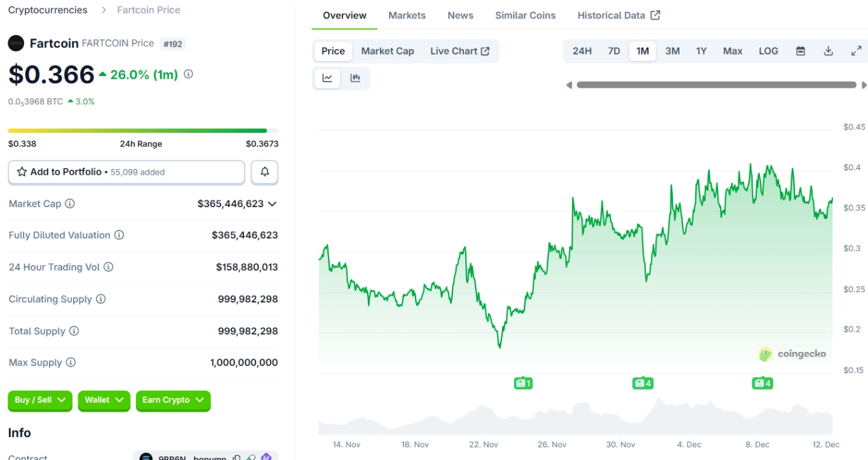Switch to the Markets tab
868x460 pixels.
click(x=407, y=15)
